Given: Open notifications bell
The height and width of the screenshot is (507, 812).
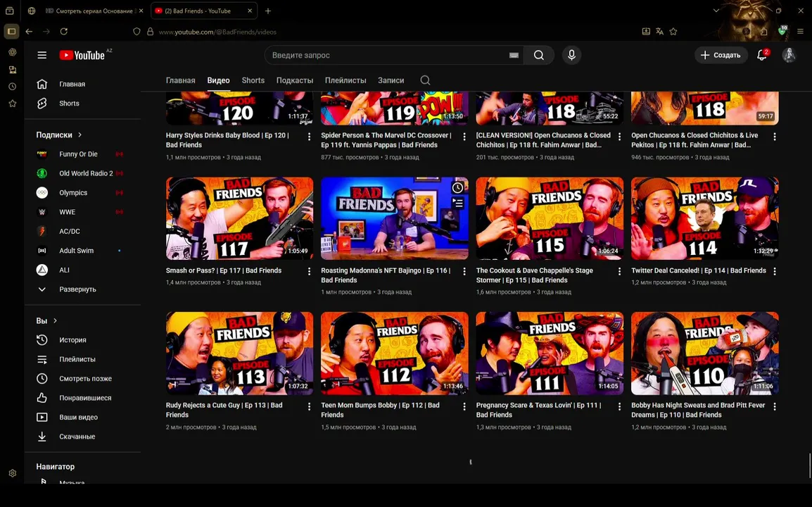Looking at the screenshot, I should pos(762,55).
